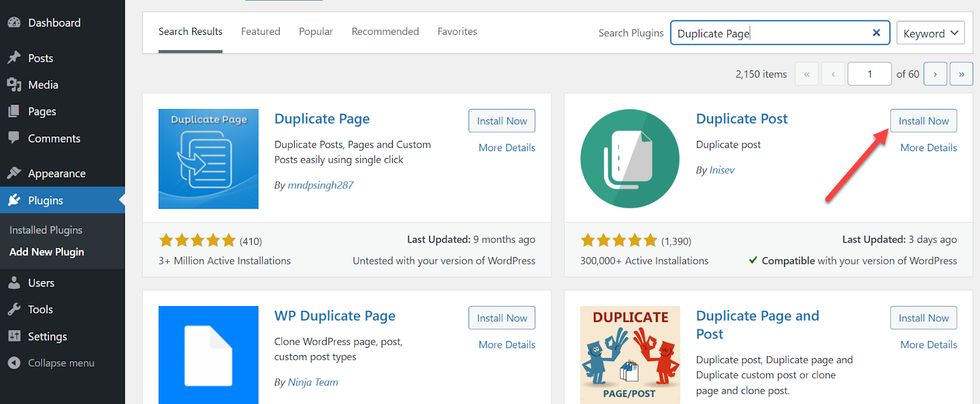Click the Posts pushpin icon
The width and height of the screenshot is (980, 404).
(x=14, y=58)
